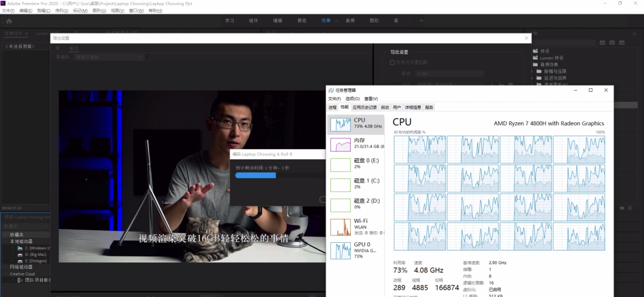Collapse the 网络驱动器 tree node
This screenshot has height=297, width=644.
[7, 267]
